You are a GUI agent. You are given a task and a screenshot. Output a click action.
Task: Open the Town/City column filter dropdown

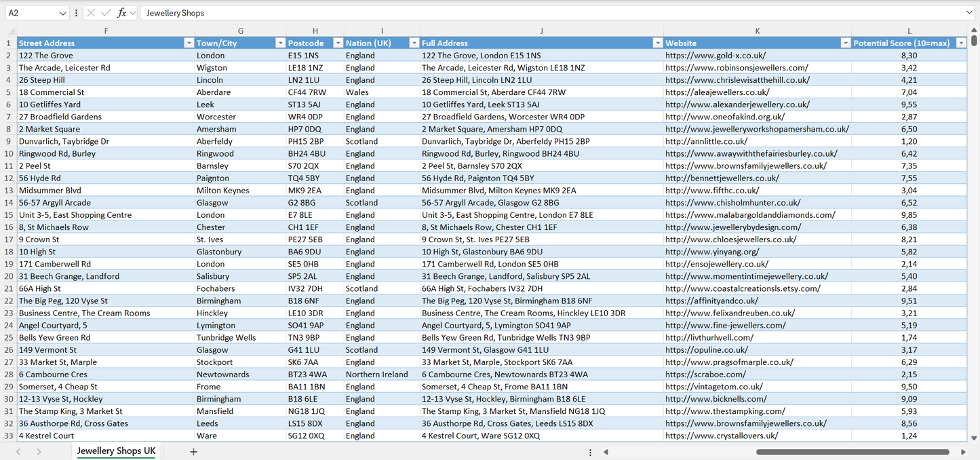coord(280,43)
